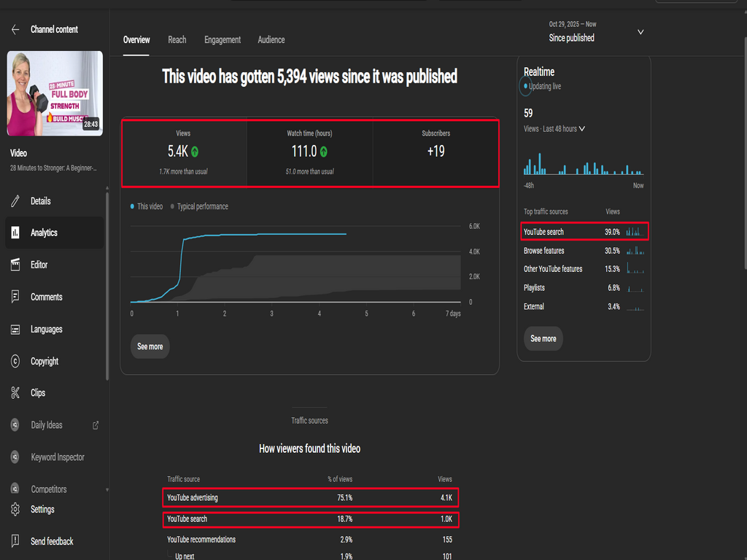Image resolution: width=747 pixels, height=560 pixels.
Task: Click the Playlists 6.8% row
Action: click(x=584, y=287)
